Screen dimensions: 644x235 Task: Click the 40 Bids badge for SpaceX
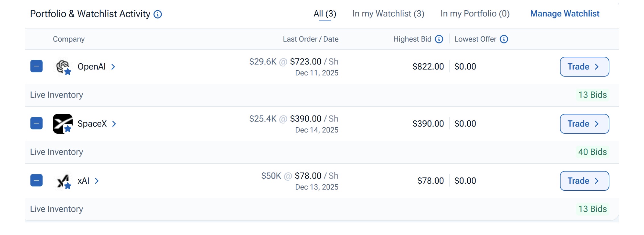pos(592,152)
